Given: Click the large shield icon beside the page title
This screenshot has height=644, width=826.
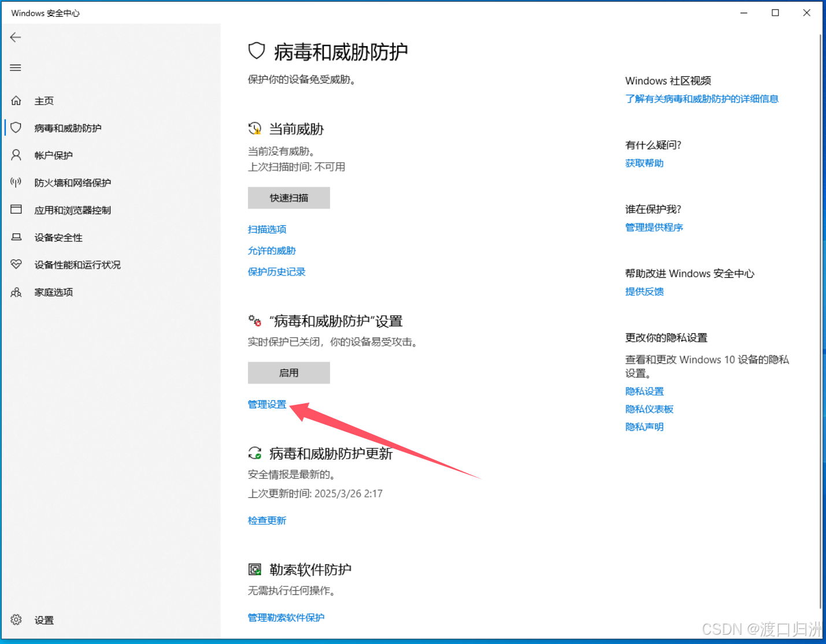Looking at the screenshot, I should click(257, 51).
